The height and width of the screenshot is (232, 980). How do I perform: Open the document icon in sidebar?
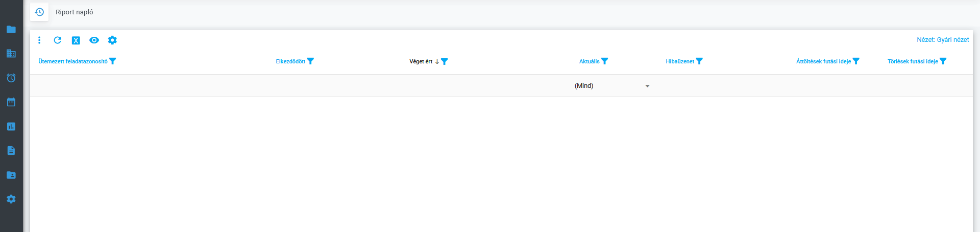pyautogui.click(x=11, y=150)
